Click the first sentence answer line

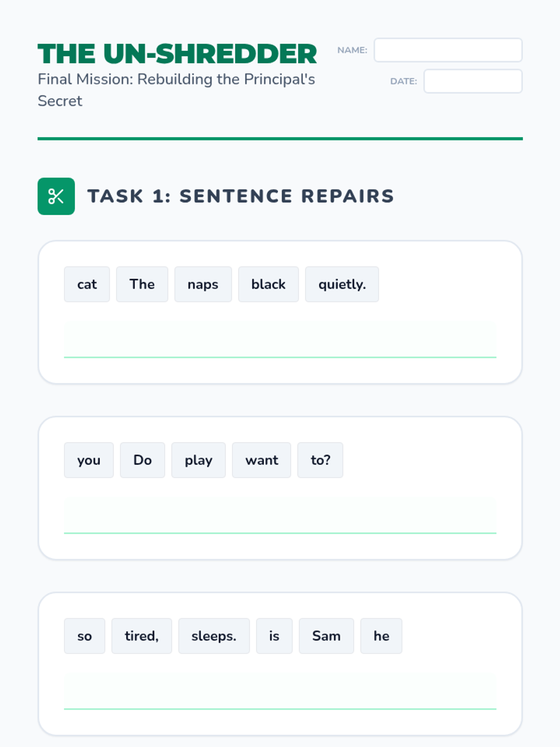click(x=280, y=339)
